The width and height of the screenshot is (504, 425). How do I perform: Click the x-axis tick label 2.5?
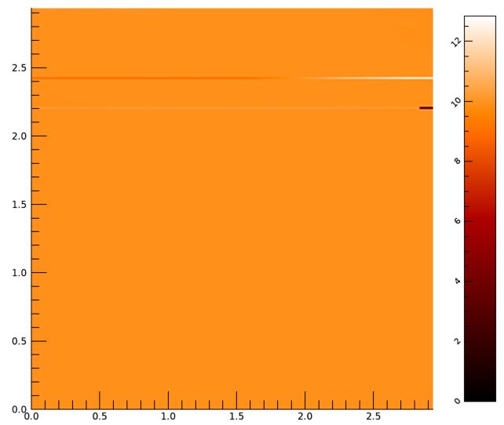(x=373, y=416)
